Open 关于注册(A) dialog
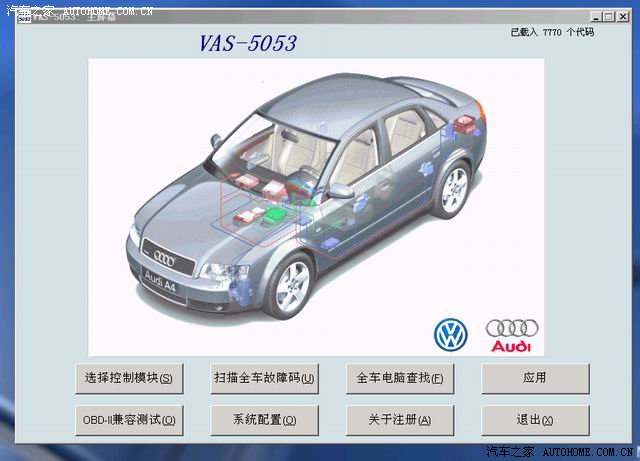The height and width of the screenshot is (461, 640). pos(400,420)
